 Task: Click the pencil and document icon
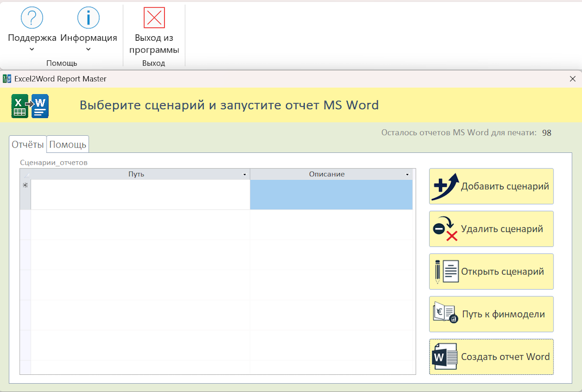446,272
